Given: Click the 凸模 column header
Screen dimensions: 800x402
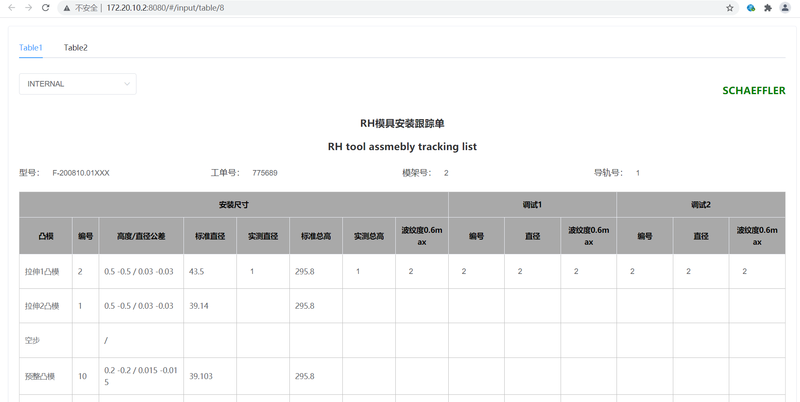Looking at the screenshot, I should click(45, 236).
